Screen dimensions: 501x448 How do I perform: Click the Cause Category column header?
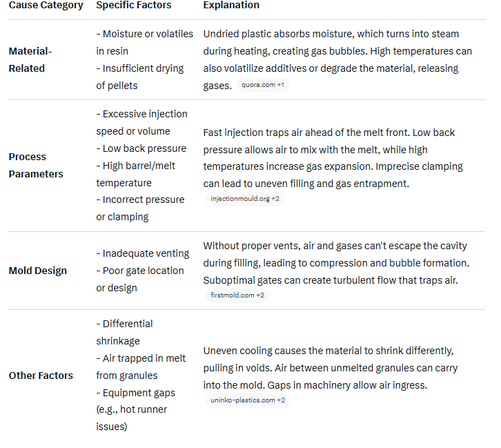[x=46, y=6]
